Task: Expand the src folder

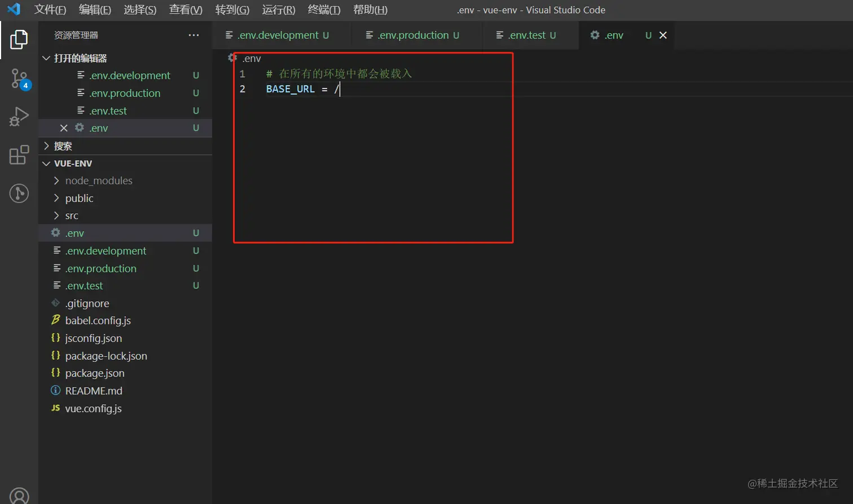Action: pyautogui.click(x=56, y=215)
